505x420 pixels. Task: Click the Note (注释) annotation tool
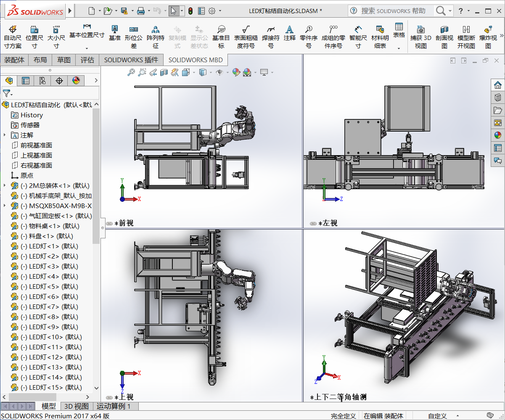tap(289, 33)
